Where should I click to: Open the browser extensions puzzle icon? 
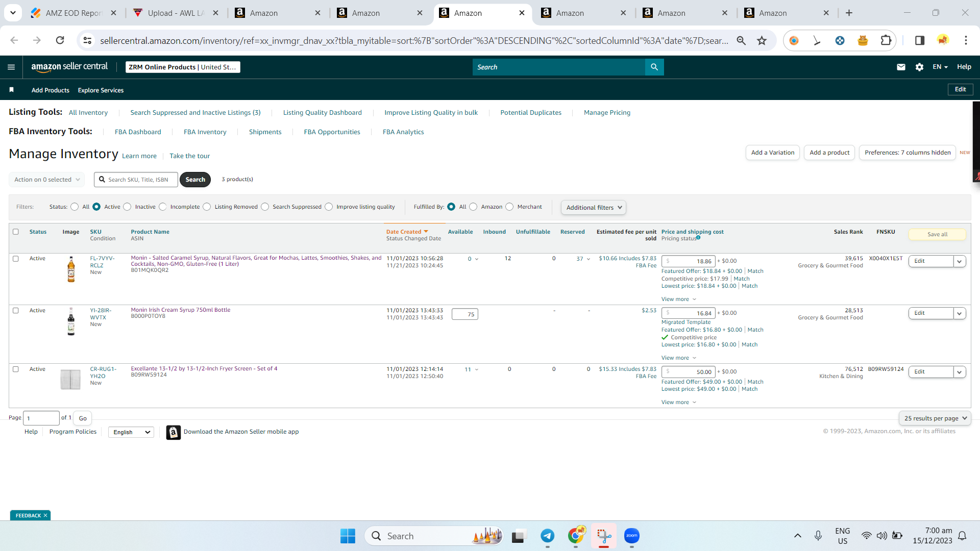(x=886, y=40)
